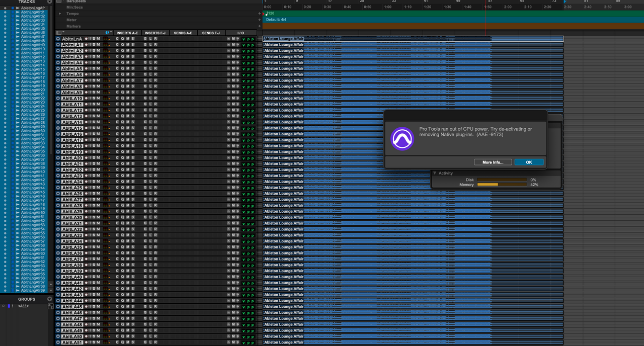Select AbltnLngAfrd10 in the Tracks list
644x346 pixels.
[33, 49]
